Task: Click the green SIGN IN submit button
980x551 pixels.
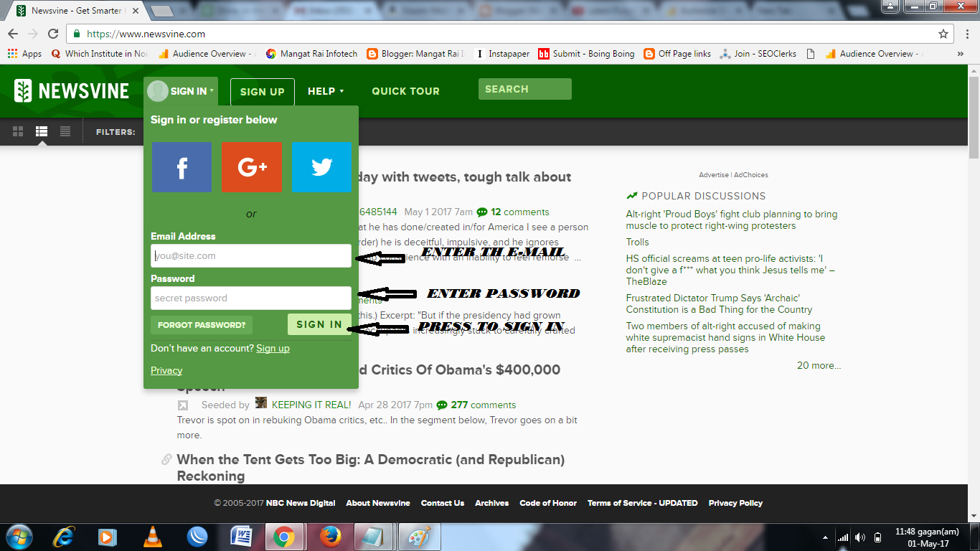Action: pos(319,324)
